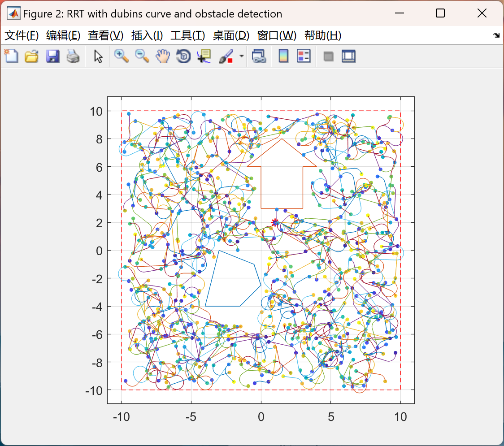
Task: Click the Show Plot Tools and Dock icon
Action: pyautogui.click(x=349, y=56)
